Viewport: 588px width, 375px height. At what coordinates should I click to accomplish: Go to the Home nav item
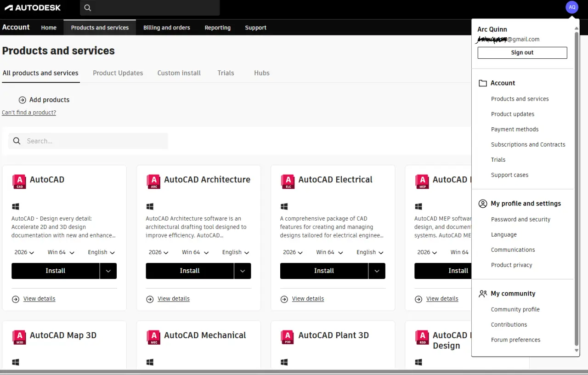point(49,28)
